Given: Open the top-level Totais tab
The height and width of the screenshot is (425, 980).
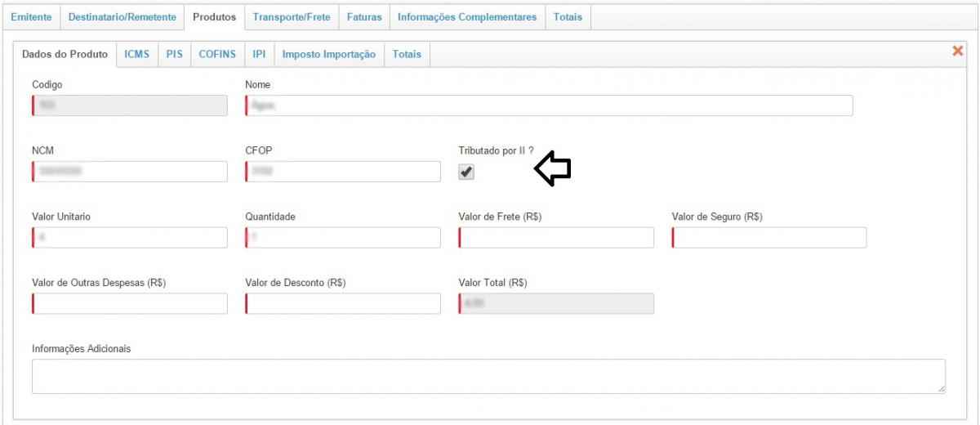Looking at the screenshot, I should click(568, 16).
